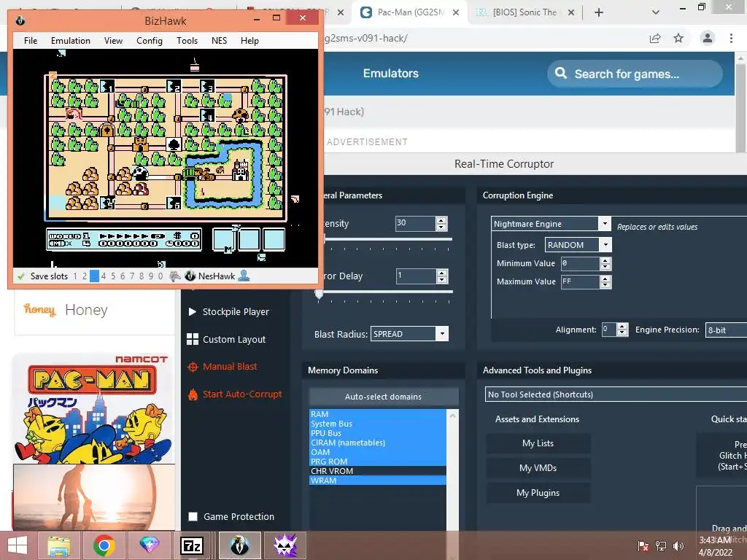Select WRAM memory domain
This screenshot has height=560, width=747.
[x=378, y=481]
